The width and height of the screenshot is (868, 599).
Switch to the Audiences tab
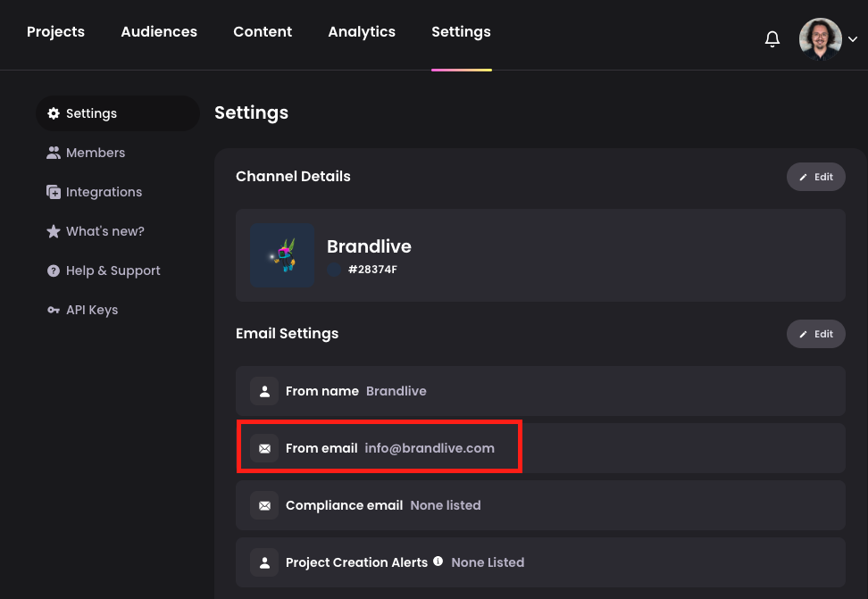tap(159, 31)
